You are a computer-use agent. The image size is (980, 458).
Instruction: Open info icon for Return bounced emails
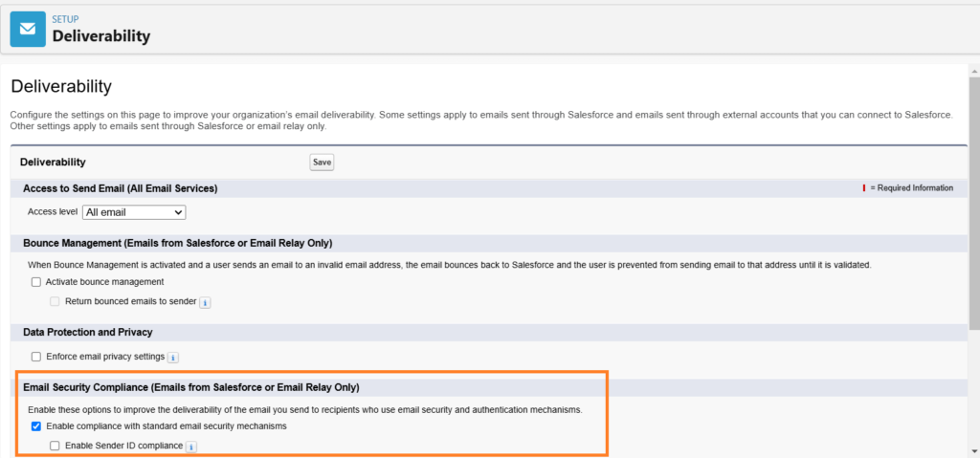coord(205,302)
